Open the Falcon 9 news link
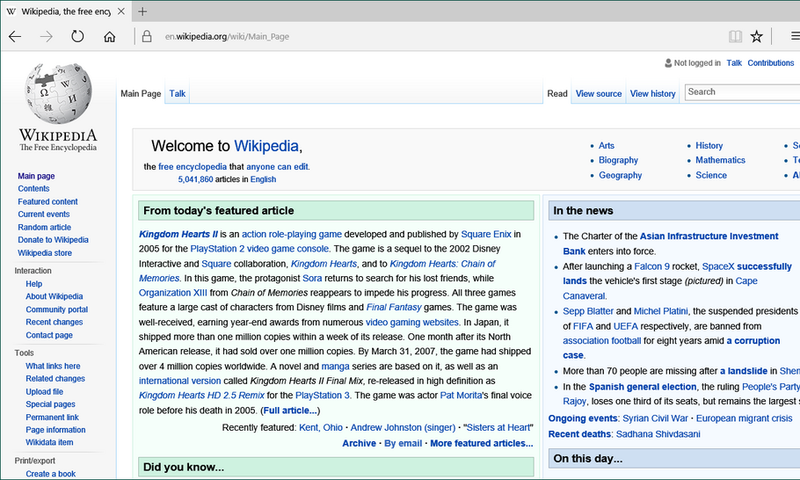Viewport: 800px width, 480px height. [652, 266]
